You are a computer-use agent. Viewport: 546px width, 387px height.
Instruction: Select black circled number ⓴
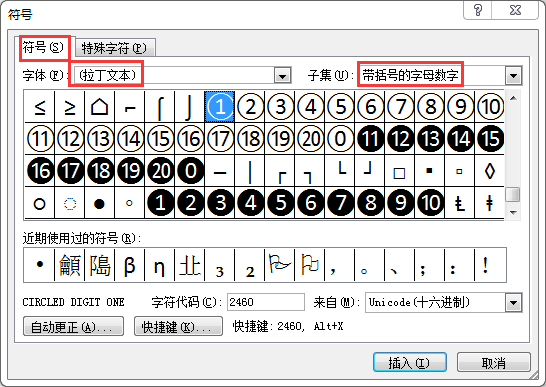point(160,171)
